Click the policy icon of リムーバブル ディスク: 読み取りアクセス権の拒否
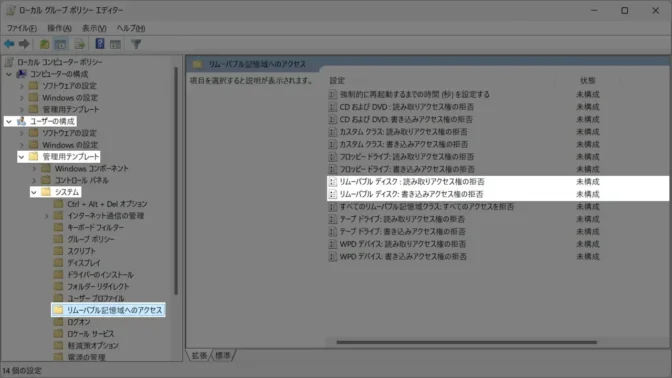The width and height of the screenshot is (672, 378). click(x=333, y=182)
